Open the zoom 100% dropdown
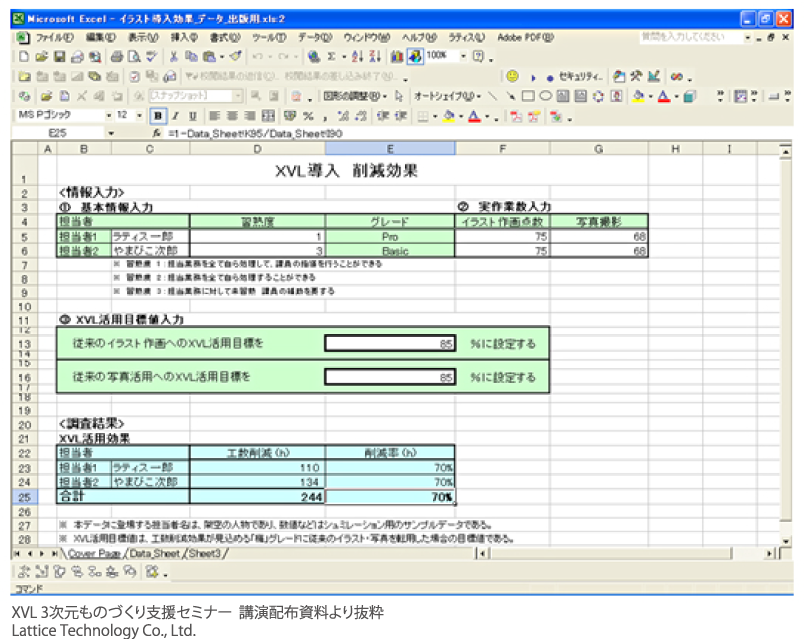The height and width of the screenshot is (639, 804). [463, 56]
